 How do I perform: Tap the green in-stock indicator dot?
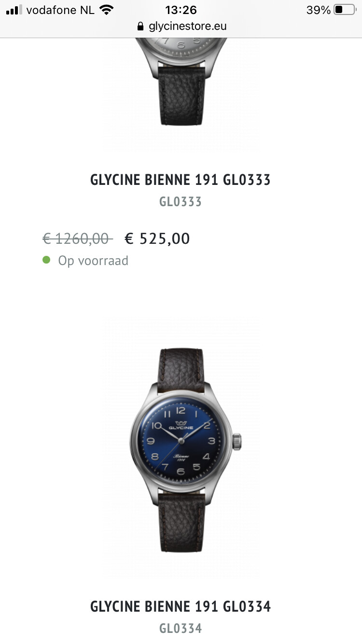47,260
